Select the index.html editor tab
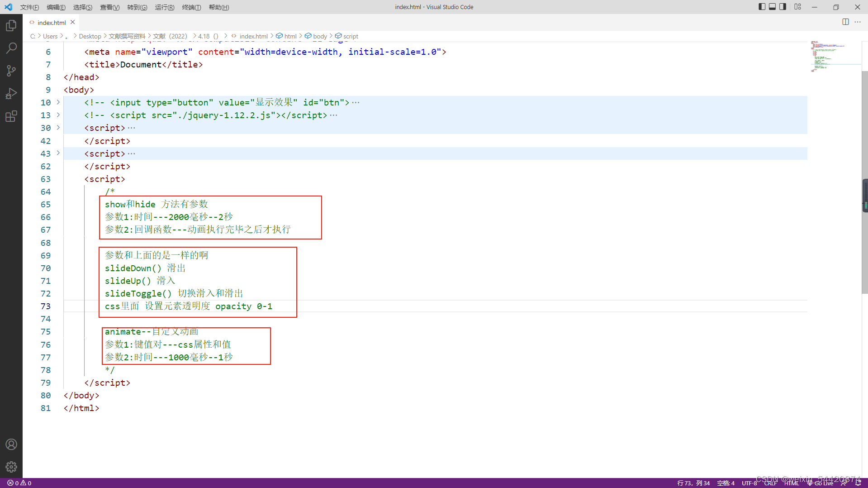868x488 pixels. click(x=51, y=22)
